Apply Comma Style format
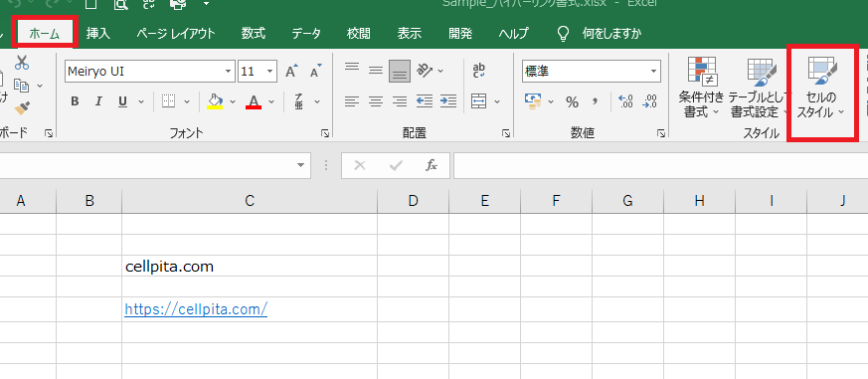The image size is (868, 379). (x=596, y=101)
